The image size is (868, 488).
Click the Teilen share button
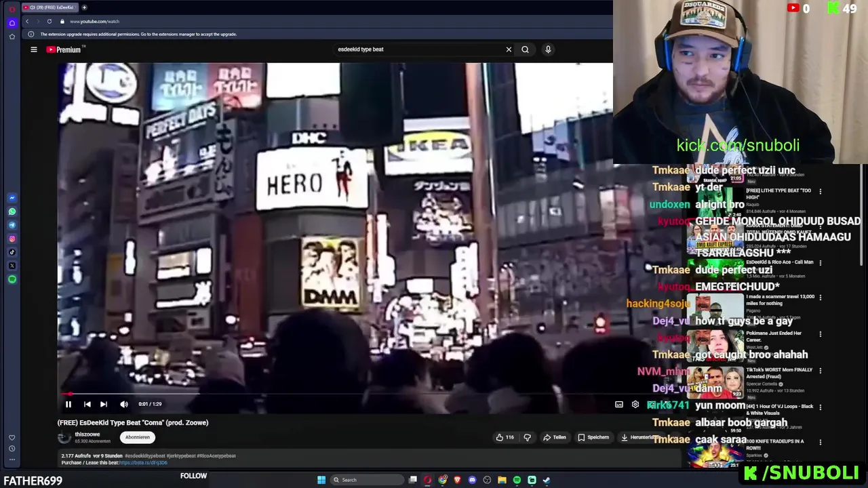[555, 437]
